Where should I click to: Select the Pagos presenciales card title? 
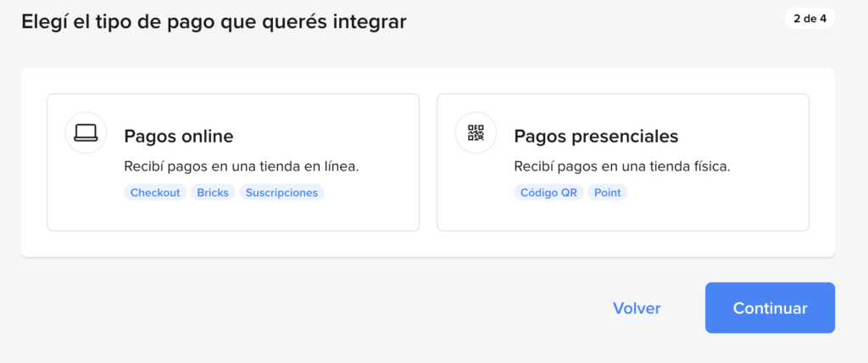pyautogui.click(x=596, y=136)
